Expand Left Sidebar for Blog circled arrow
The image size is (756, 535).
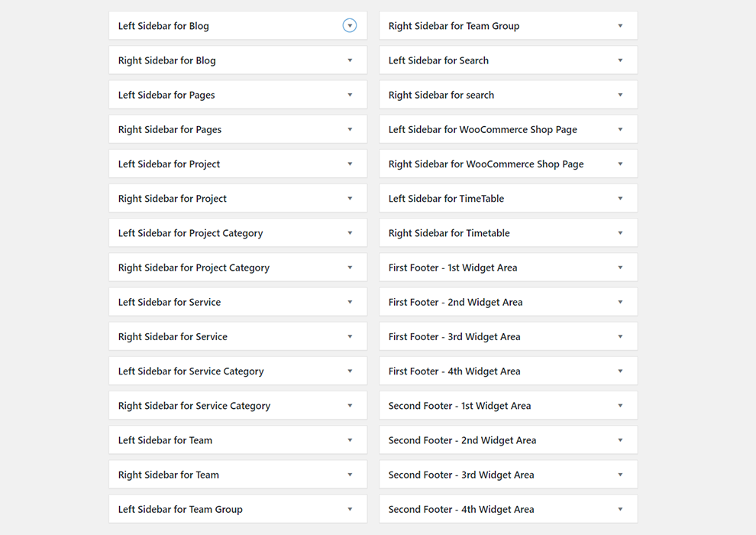(x=350, y=26)
